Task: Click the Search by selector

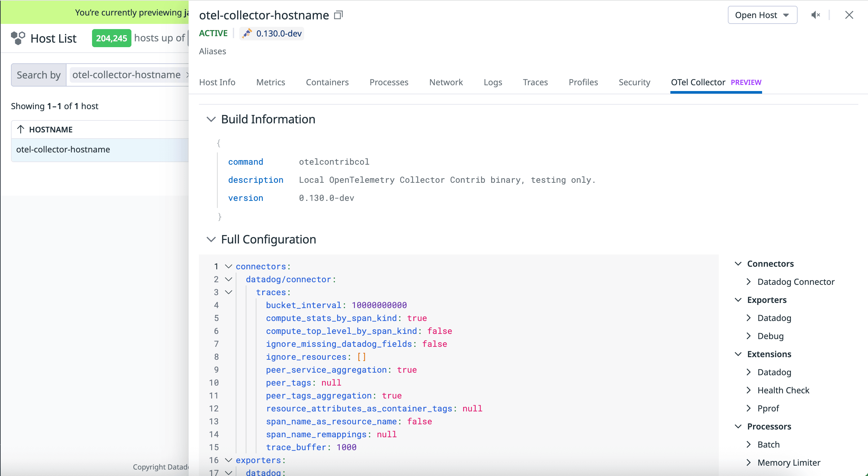Action: [39, 75]
